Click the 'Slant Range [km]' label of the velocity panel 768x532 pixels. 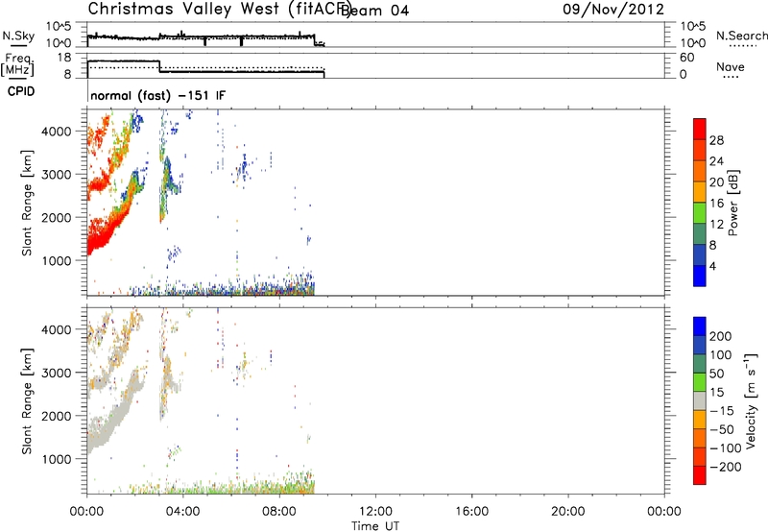[x=27, y=401]
